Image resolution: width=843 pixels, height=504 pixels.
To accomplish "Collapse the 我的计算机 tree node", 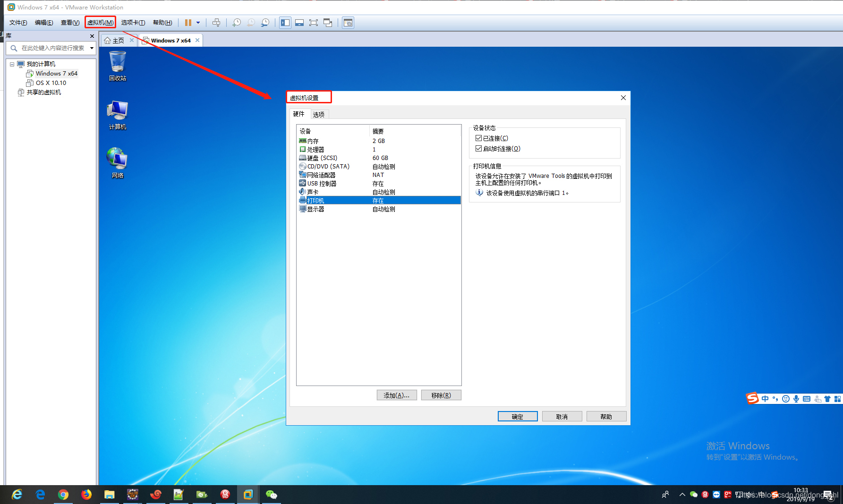I will [12, 64].
